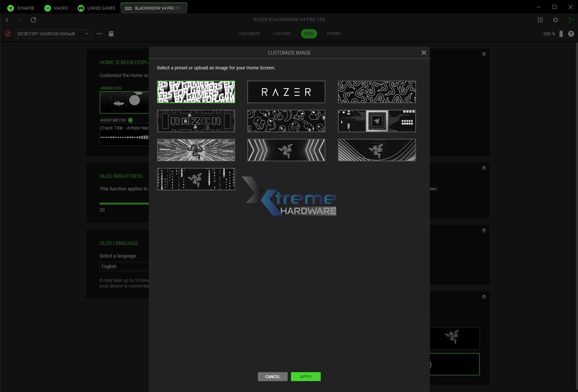Click the back navigation arrow
This screenshot has width=578, height=392.
(7, 20)
